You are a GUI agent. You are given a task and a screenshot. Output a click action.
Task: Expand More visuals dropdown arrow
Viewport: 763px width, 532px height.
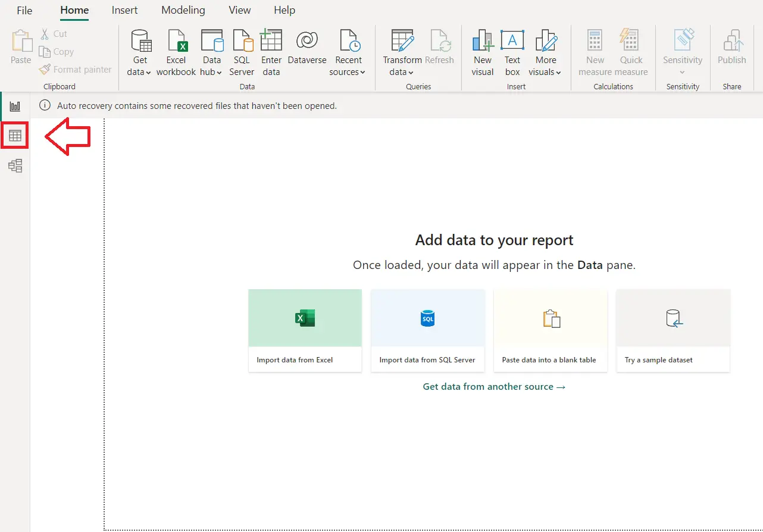pyautogui.click(x=558, y=73)
